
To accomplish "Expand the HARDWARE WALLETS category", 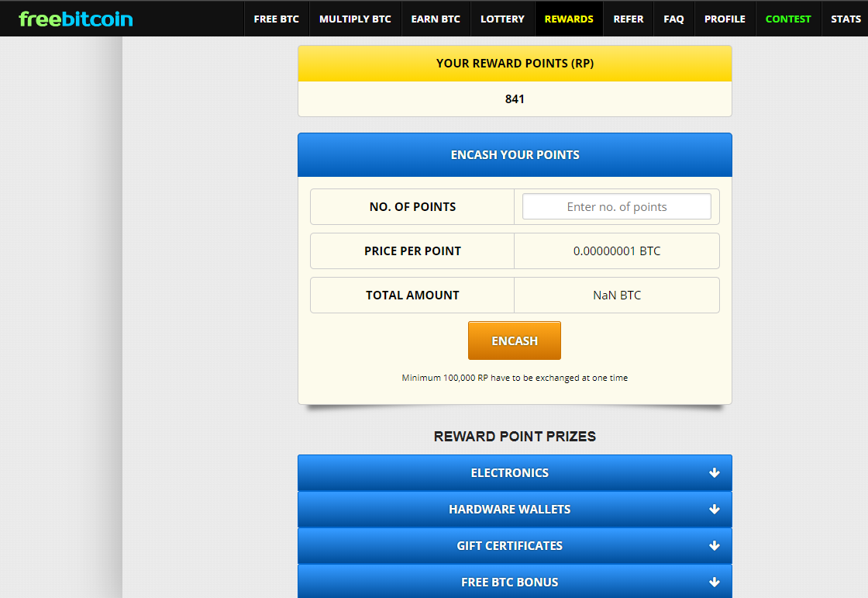I will pos(515,510).
